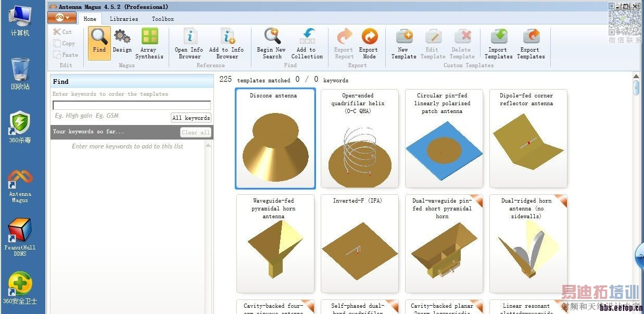
Task: Click the keywords list scroll-up arrow
Action: click(x=208, y=145)
